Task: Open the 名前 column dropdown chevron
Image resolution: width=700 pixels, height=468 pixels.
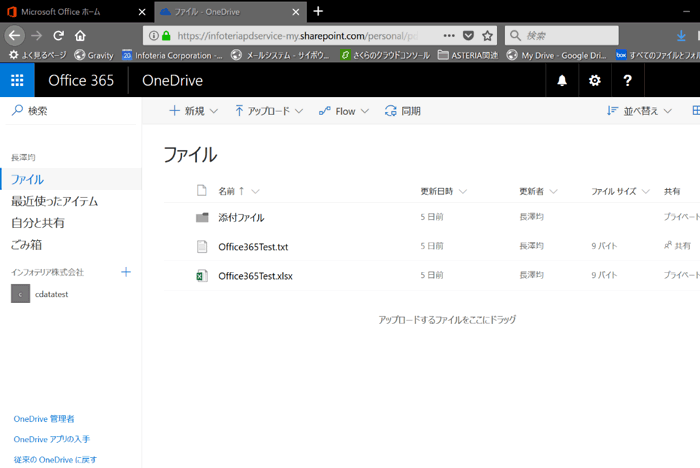Action: coord(255,192)
